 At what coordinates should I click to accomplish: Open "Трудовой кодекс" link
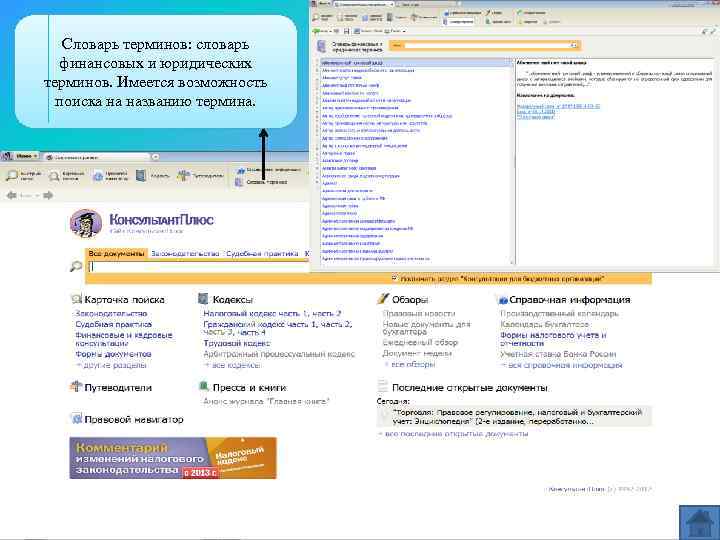click(237, 343)
